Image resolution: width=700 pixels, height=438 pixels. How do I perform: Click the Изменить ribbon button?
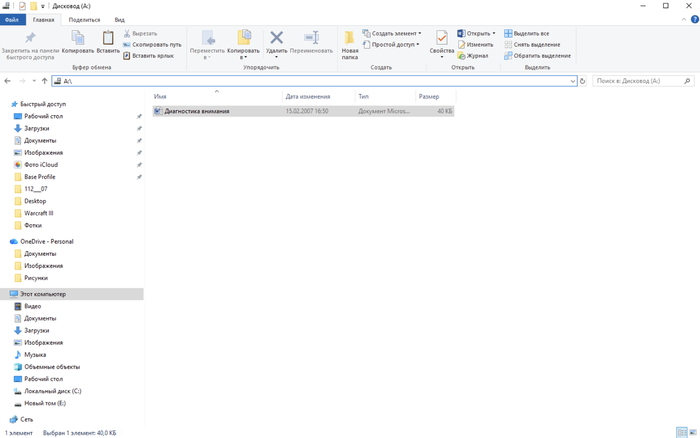point(475,45)
